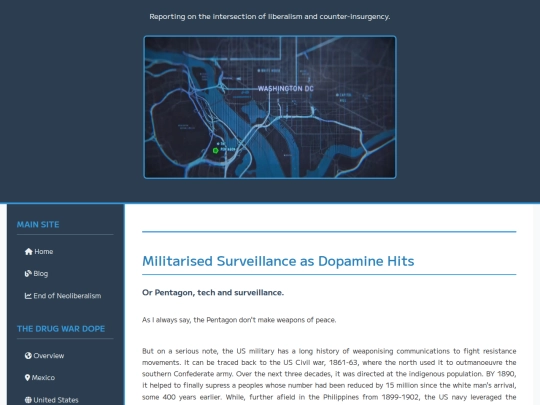Click the green Pentagon marker on map
540x405 pixels.
(216, 150)
